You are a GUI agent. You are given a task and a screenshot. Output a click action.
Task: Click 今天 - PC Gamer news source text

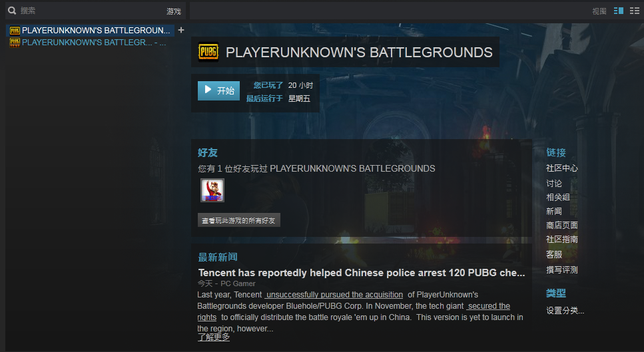(x=226, y=283)
